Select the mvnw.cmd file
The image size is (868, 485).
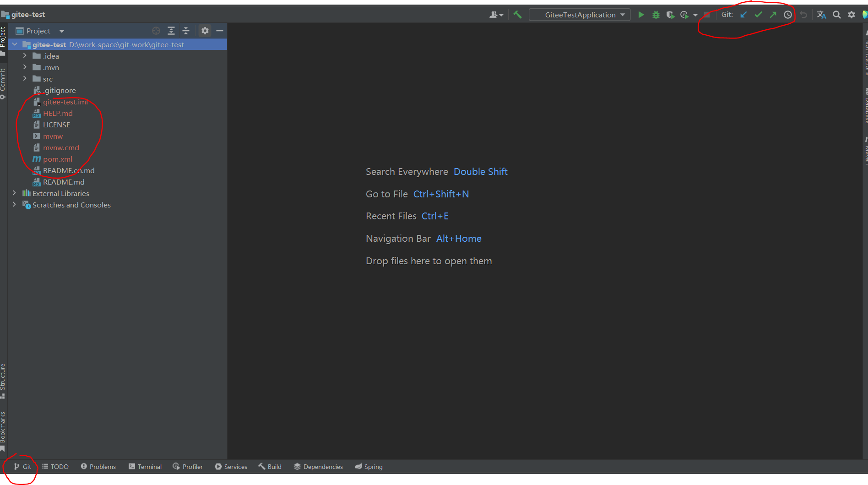point(61,147)
